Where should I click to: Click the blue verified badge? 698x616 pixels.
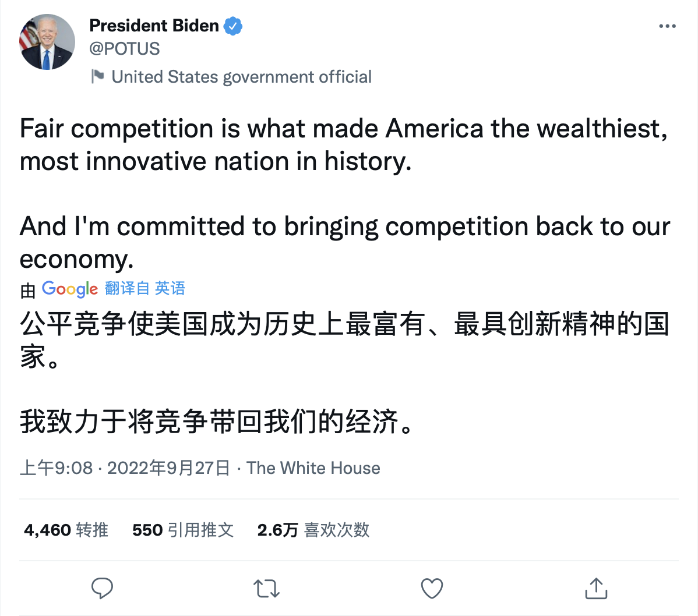point(234,26)
